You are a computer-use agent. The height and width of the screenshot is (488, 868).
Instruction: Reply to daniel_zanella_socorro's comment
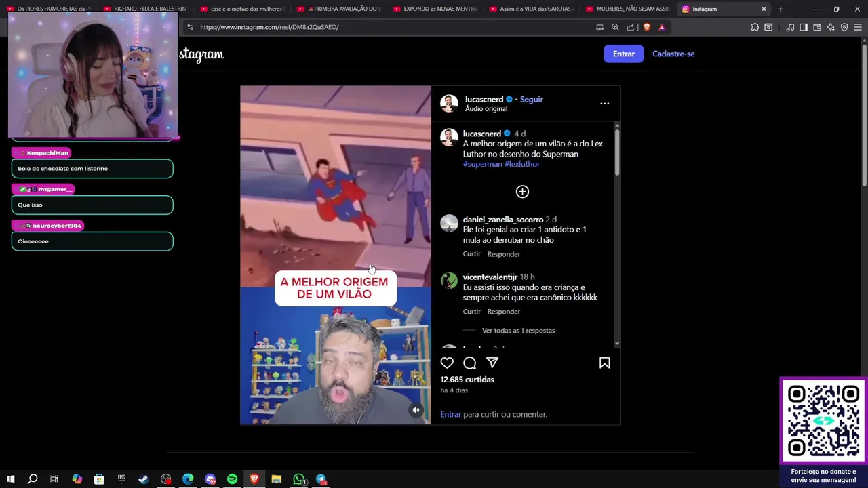click(x=504, y=254)
